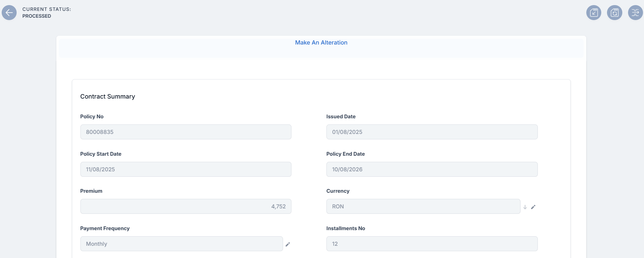Click the PROCESSED current status text
Viewport: 644px width, 258px height.
pyautogui.click(x=37, y=16)
